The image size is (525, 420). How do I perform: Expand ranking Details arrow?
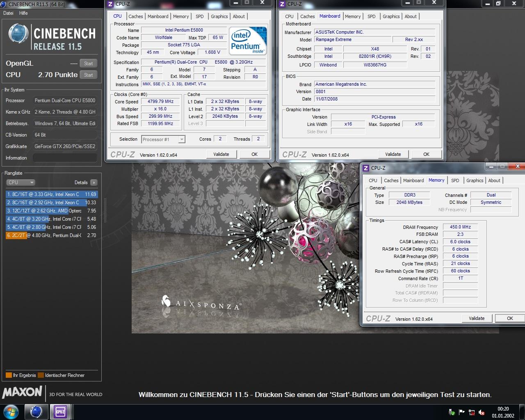[94, 183]
